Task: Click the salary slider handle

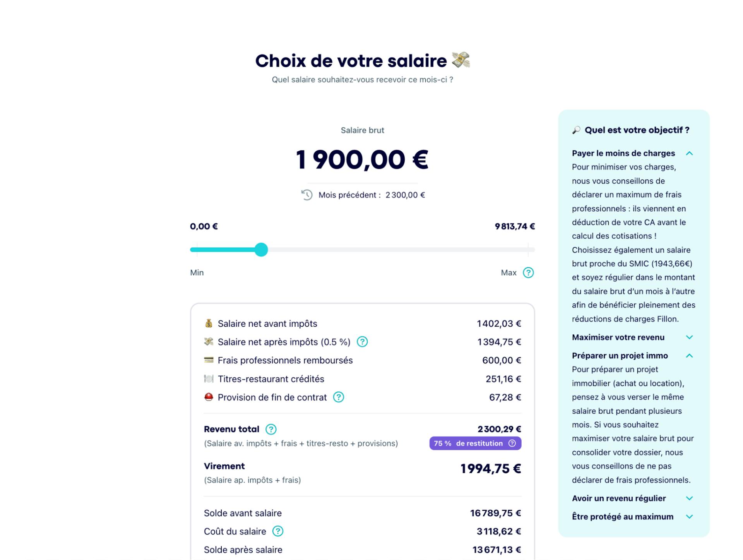Action: 261,250
